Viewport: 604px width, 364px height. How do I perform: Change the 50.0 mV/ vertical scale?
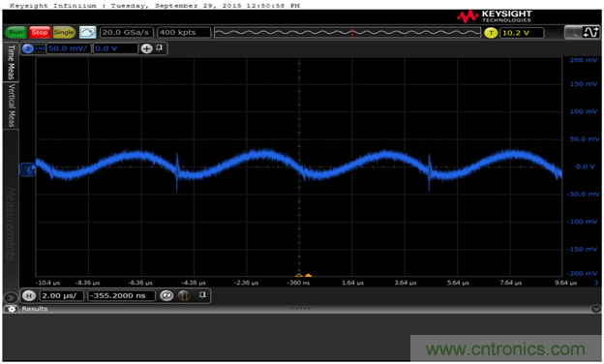(x=69, y=48)
